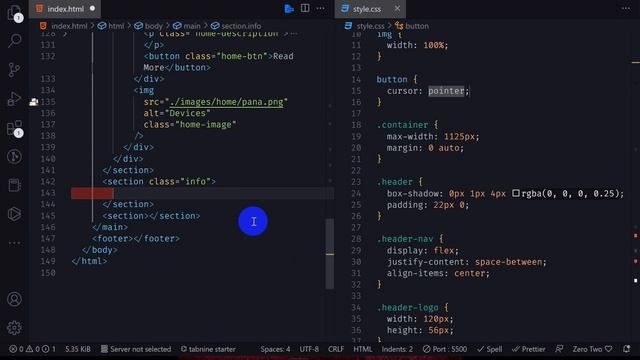Image resolution: width=640 pixels, height=360 pixels.
Task: Click the gutter icon beside line 135
Action: pyautogui.click(x=33, y=102)
